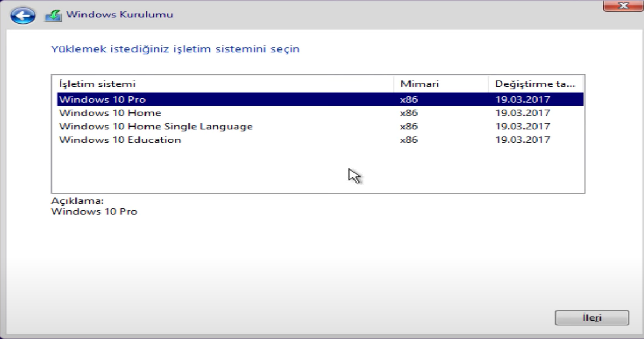Click date 19.03.2017 in Home Single Language row

click(522, 127)
